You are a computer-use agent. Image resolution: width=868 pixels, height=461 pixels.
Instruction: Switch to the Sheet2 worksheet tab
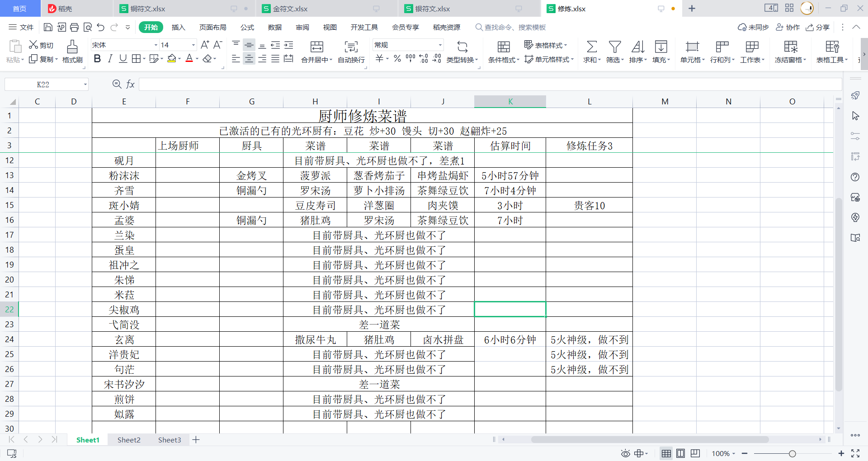[x=129, y=440]
